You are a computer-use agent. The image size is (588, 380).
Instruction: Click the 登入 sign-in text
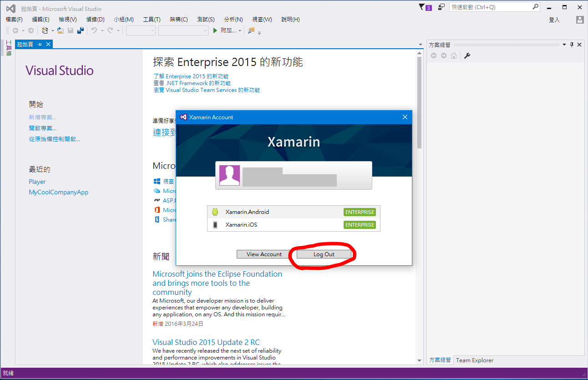pyautogui.click(x=554, y=20)
